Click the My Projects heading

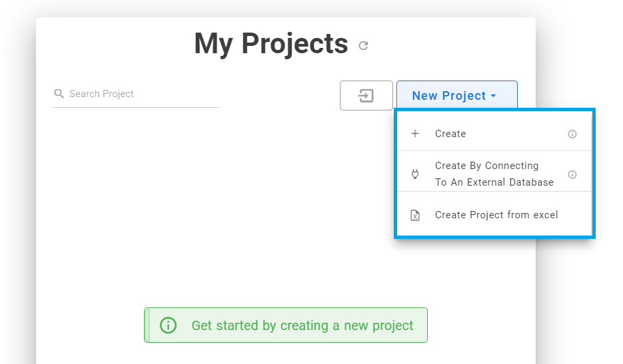[x=271, y=44]
